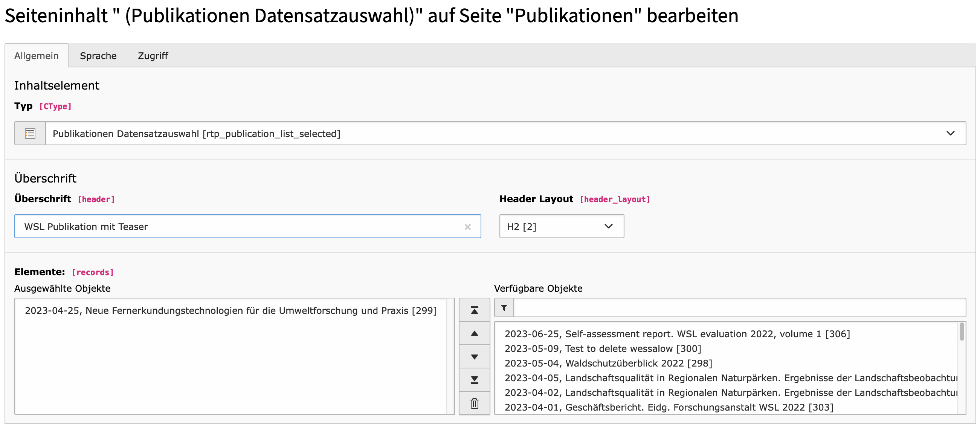Clear the Überschrift field with the X icon
This screenshot has width=980, height=426.
click(467, 227)
